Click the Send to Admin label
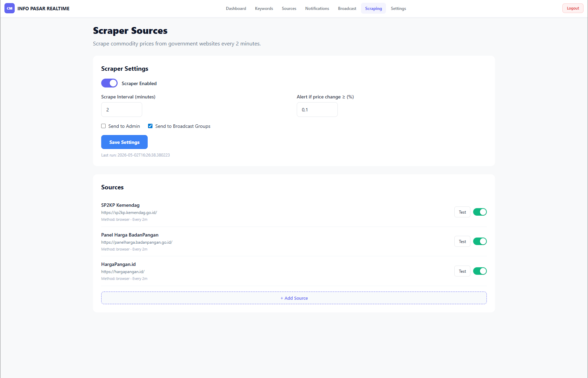This screenshot has height=378, width=588. pyautogui.click(x=124, y=126)
